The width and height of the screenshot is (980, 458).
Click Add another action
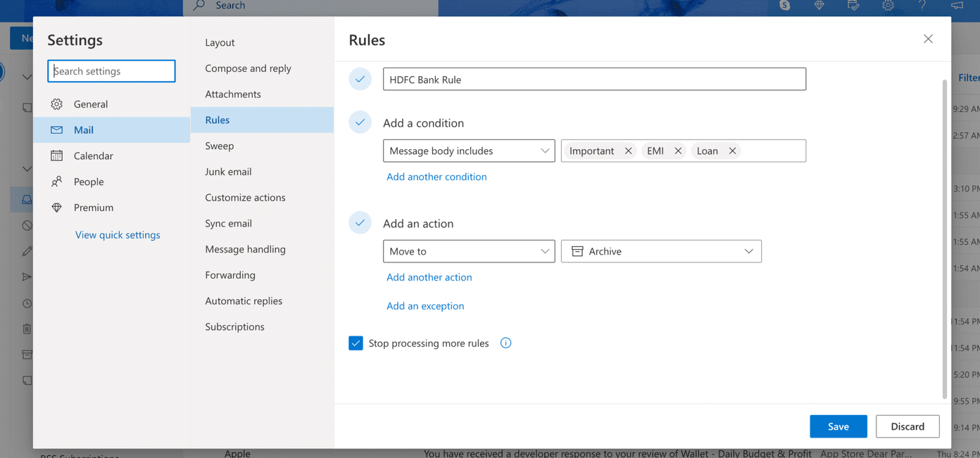point(429,277)
